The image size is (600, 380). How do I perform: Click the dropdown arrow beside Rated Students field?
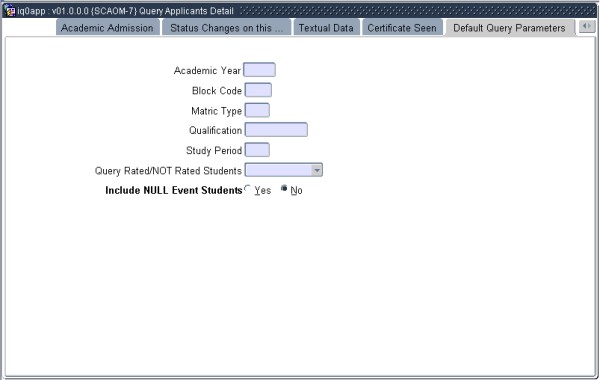317,170
